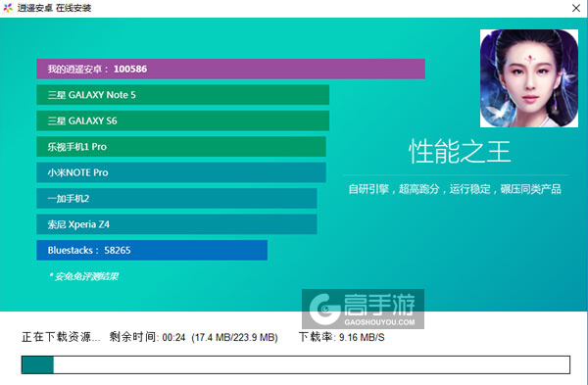The width and height of the screenshot is (588, 385).
Task: Click the game character thumbnail image
Action: 529,78
